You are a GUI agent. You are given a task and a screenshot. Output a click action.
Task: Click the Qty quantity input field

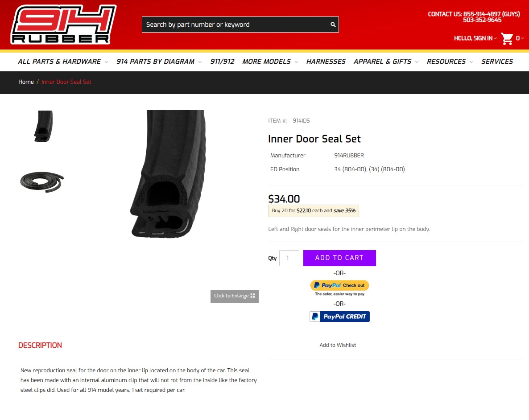[x=289, y=258]
